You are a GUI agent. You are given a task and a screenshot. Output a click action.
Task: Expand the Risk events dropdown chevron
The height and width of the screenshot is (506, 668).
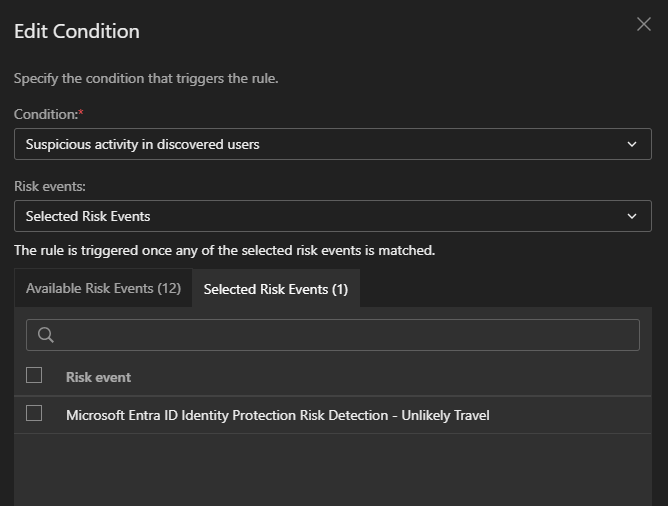pyautogui.click(x=632, y=216)
